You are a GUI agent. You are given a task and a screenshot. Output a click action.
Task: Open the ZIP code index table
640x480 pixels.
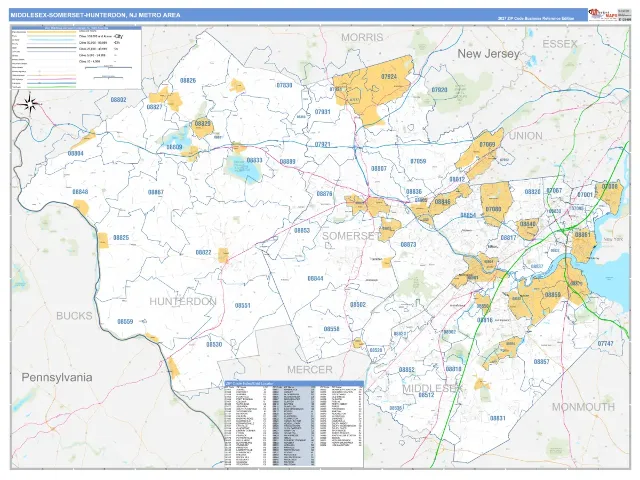click(x=294, y=424)
